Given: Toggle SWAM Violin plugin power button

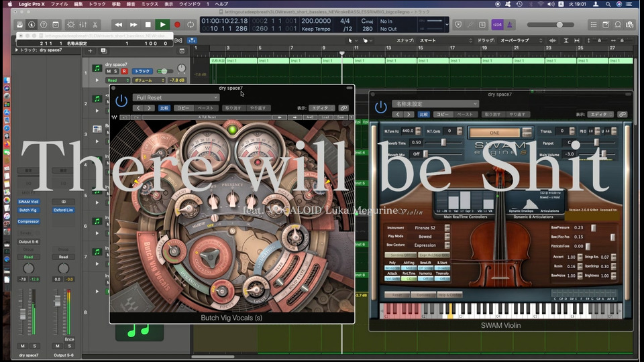Looking at the screenshot, I should coord(381,107).
